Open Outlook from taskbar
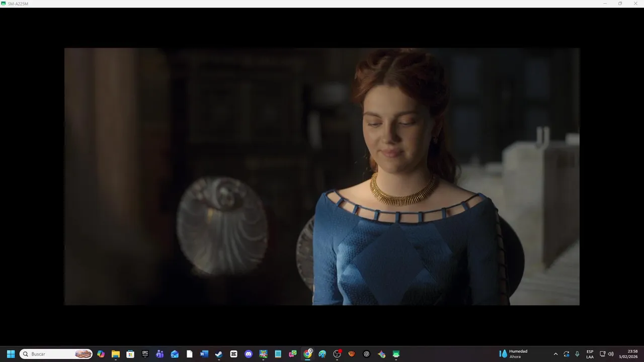Image resolution: width=644 pixels, height=362 pixels. pos(175,354)
